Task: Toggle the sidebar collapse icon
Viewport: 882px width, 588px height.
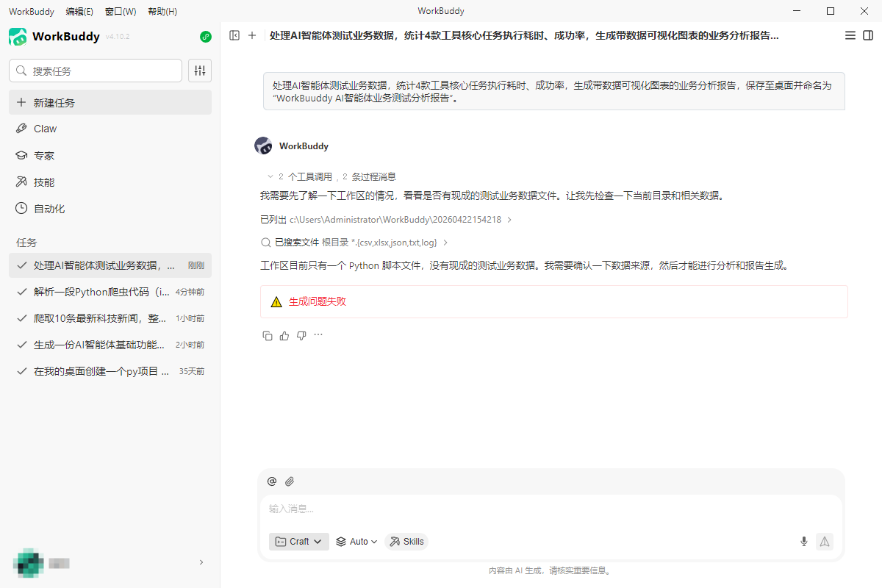Action: click(234, 35)
